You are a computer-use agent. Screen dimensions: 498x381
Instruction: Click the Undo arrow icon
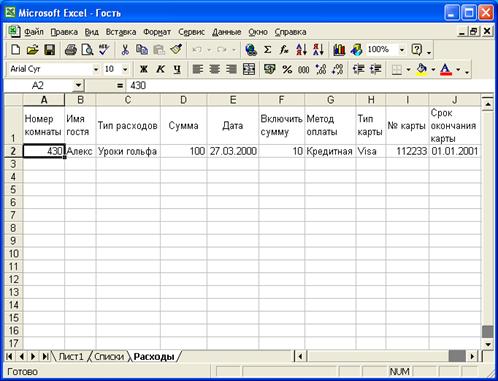click(x=197, y=50)
